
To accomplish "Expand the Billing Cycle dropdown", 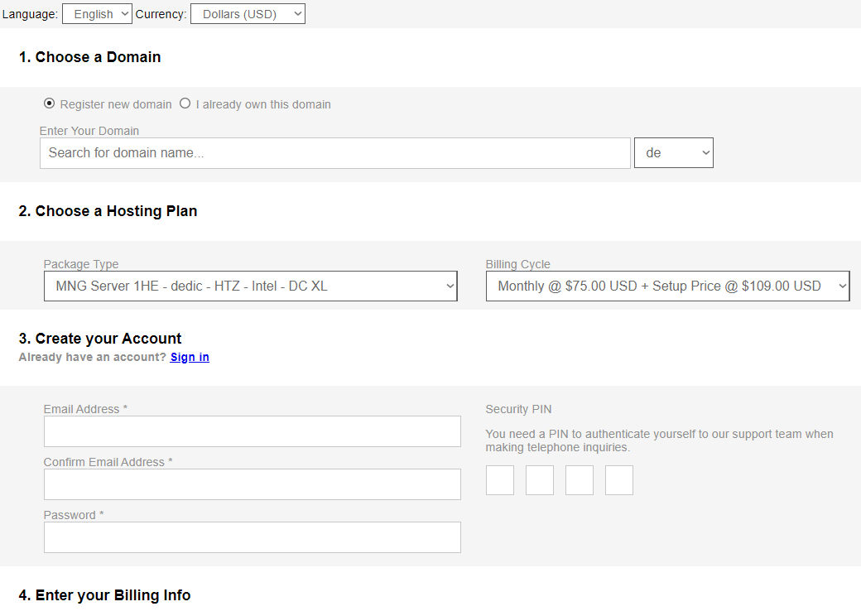I will pos(667,286).
